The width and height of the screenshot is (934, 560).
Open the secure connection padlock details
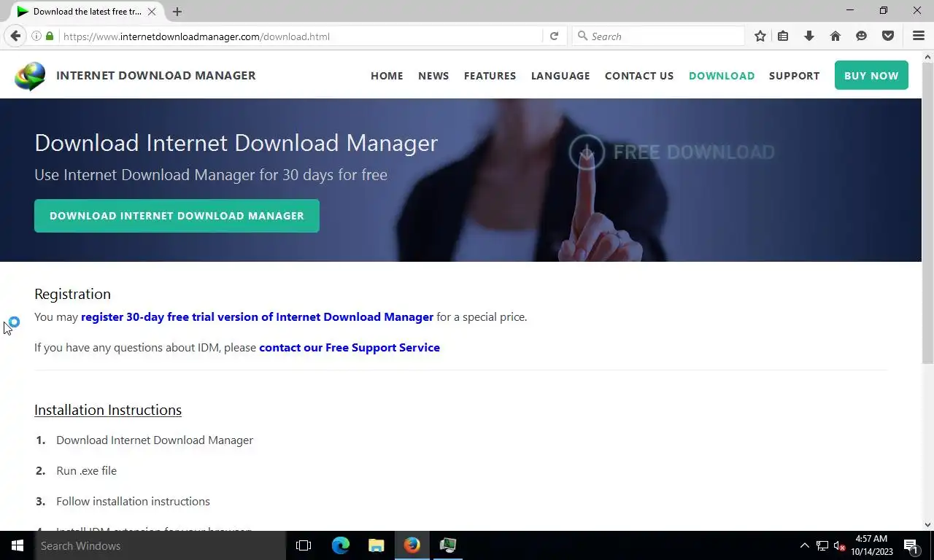click(50, 36)
